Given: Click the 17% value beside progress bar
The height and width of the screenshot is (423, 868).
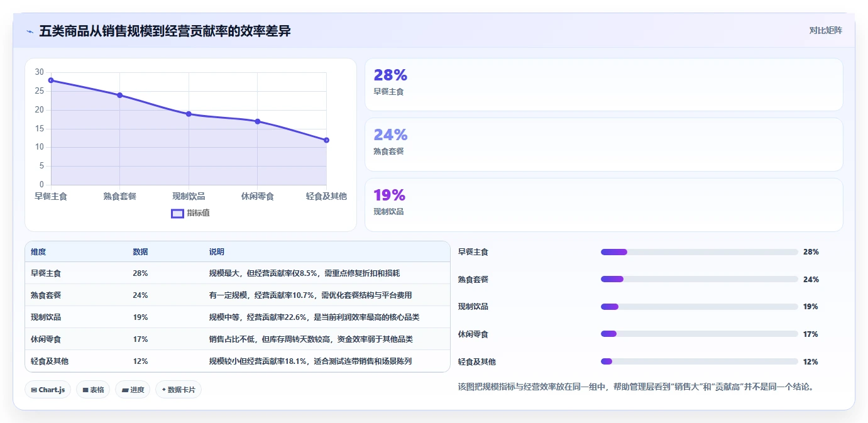Looking at the screenshot, I should pos(811,334).
